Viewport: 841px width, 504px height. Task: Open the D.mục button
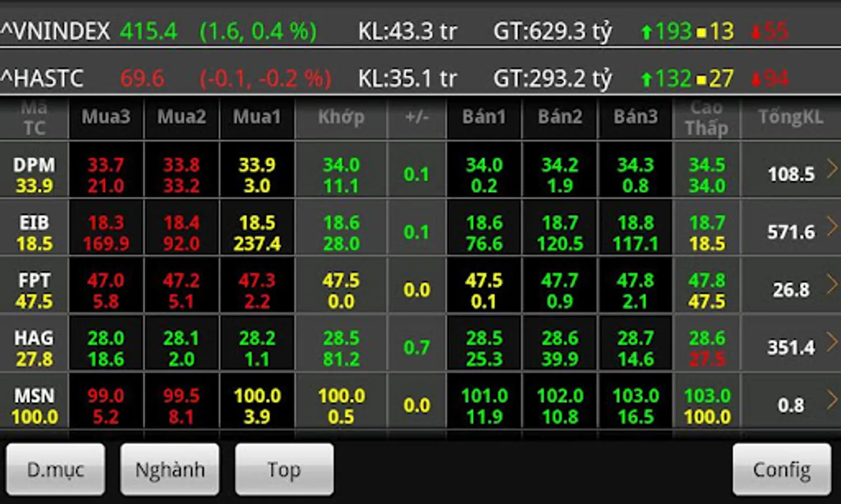pos(55,469)
